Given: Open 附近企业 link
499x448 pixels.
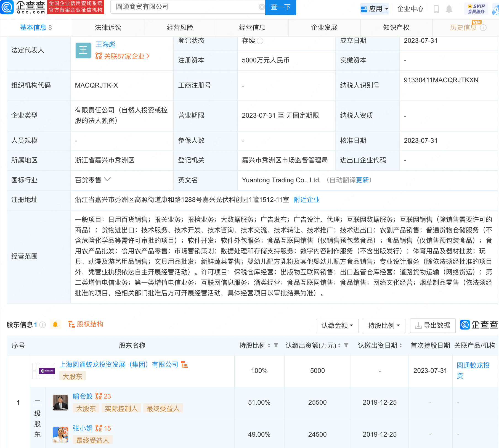Looking at the screenshot, I should 307,200.
